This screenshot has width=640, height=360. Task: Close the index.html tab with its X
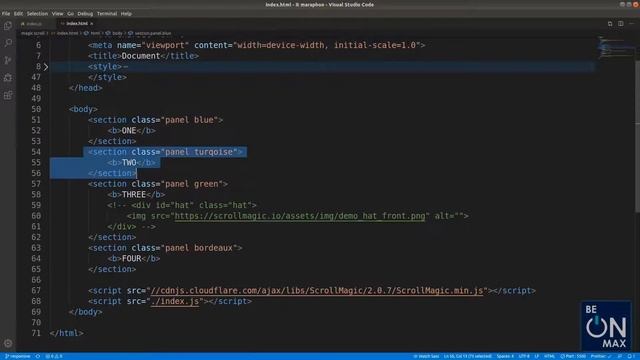(91, 24)
